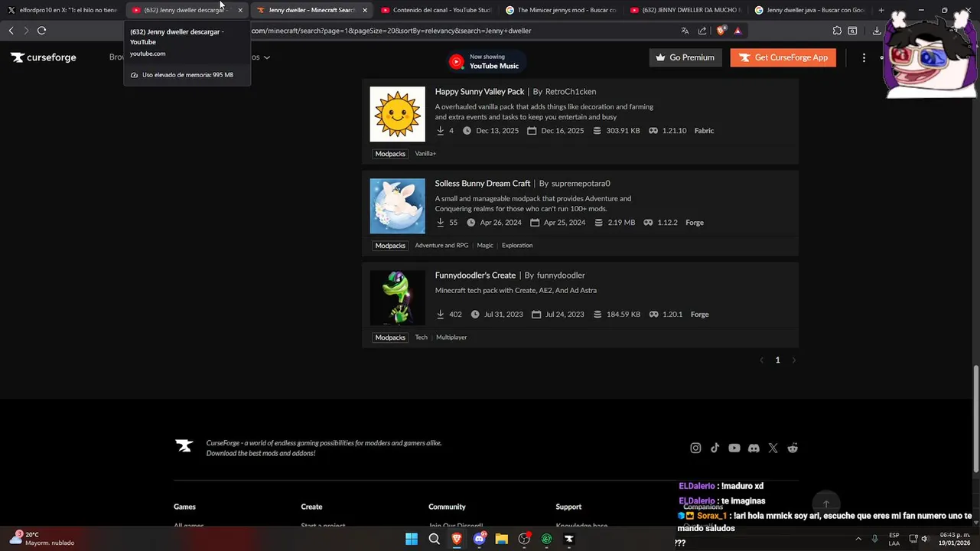Open File Explorer from the taskbar
The image size is (980, 551).
pyautogui.click(x=502, y=539)
